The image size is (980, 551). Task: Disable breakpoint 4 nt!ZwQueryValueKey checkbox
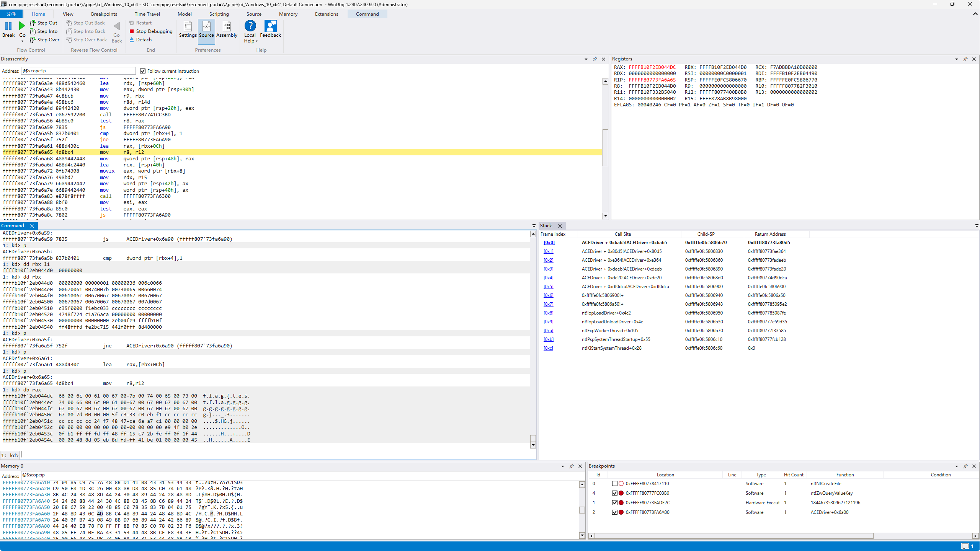[615, 493]
